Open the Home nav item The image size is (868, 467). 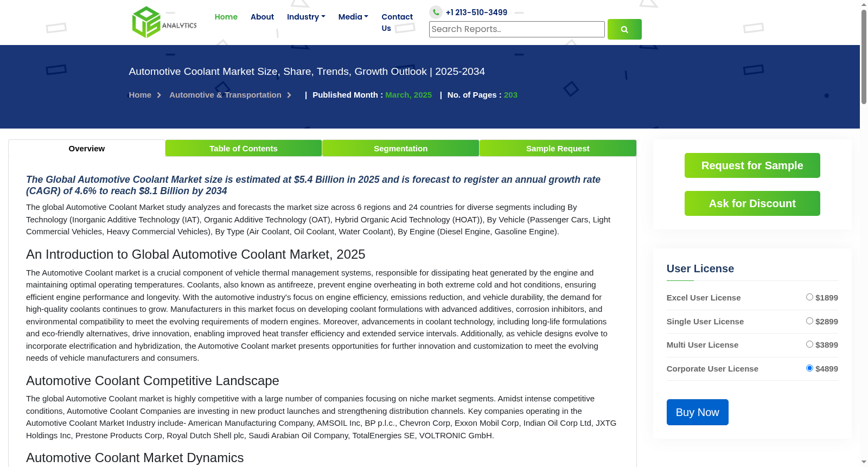coord(226,17)
